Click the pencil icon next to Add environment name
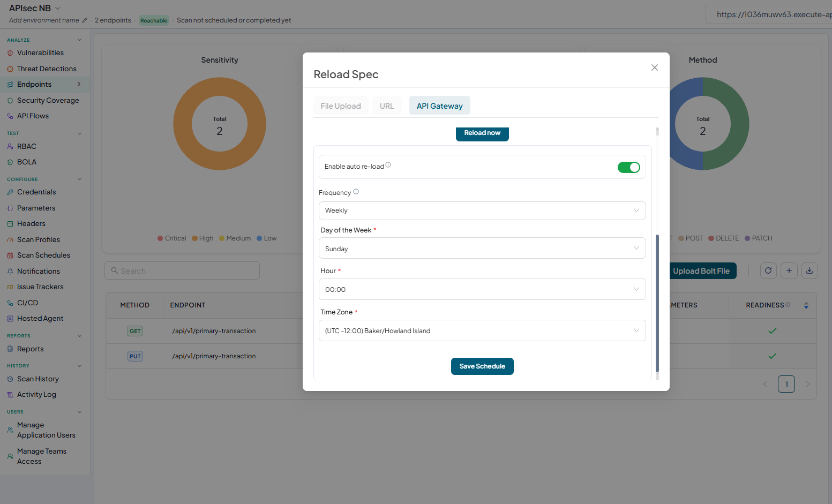Viewport: 832px width, 504px height. point(85,20)
